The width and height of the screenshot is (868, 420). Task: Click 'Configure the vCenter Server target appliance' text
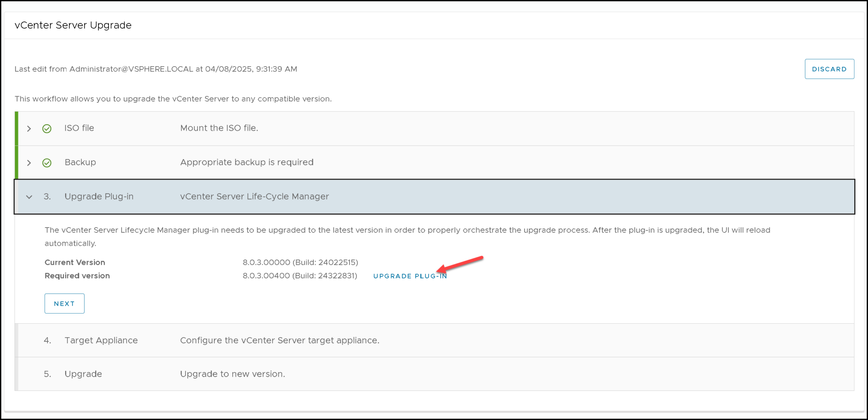pyautogui.click(x=279, y=340)
